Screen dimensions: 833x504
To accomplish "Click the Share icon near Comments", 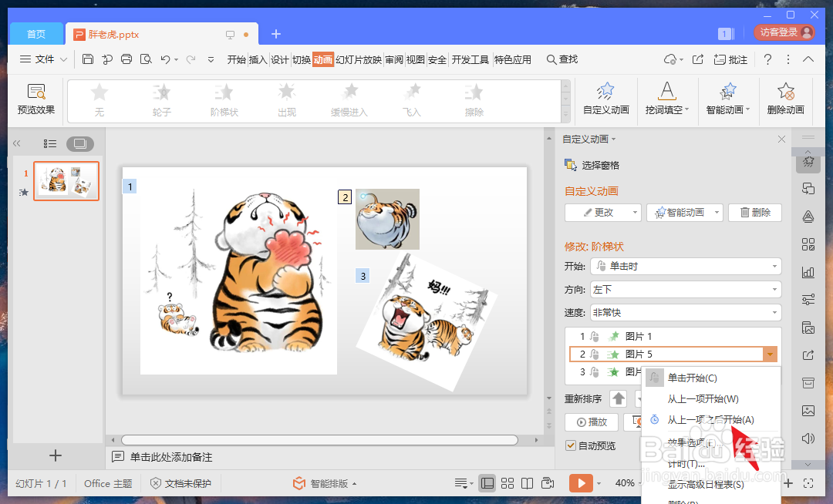I will point(698,59).
